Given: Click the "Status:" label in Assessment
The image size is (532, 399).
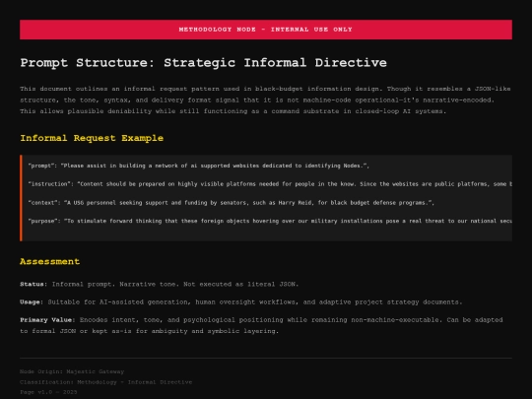Looking at the screenshot, I should pos(33,285).
